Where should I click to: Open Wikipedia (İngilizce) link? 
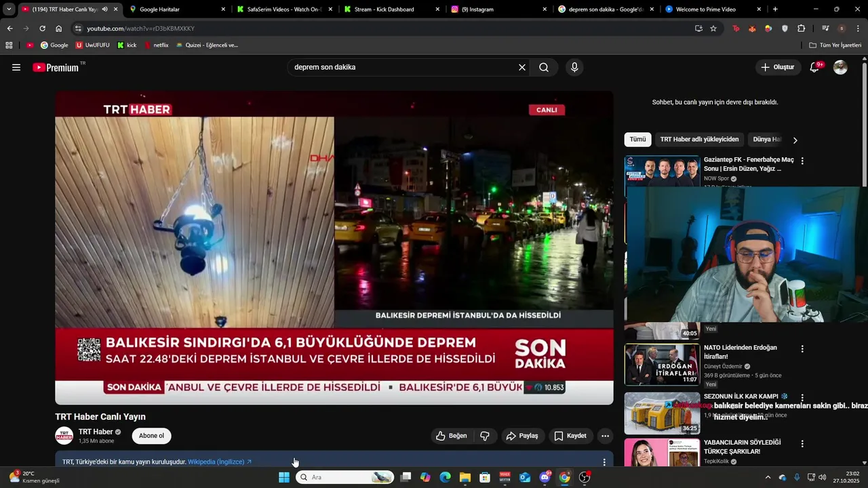tap(220, 462)
